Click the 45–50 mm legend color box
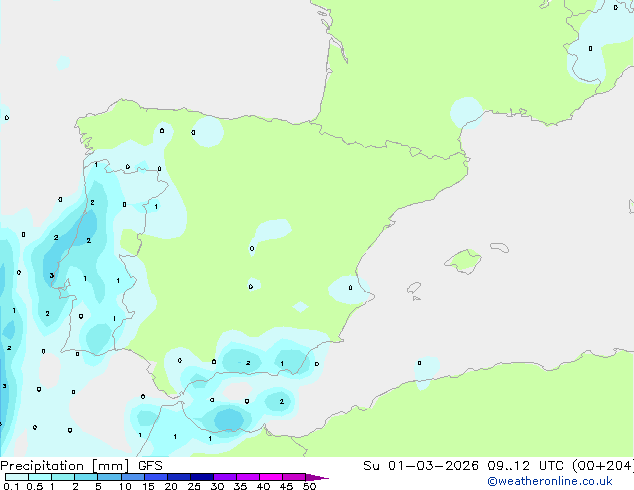Screen dimensions: 634x490 point(294,477)
